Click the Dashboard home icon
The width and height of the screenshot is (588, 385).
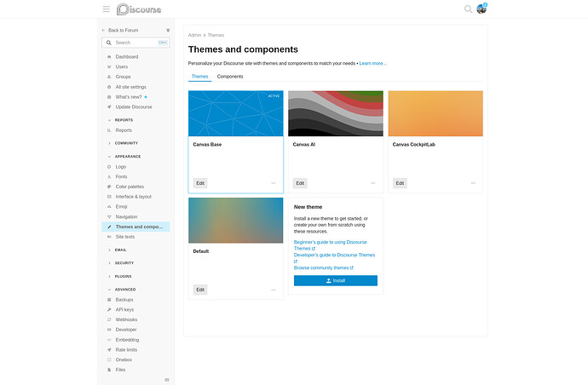click(109, 57)
